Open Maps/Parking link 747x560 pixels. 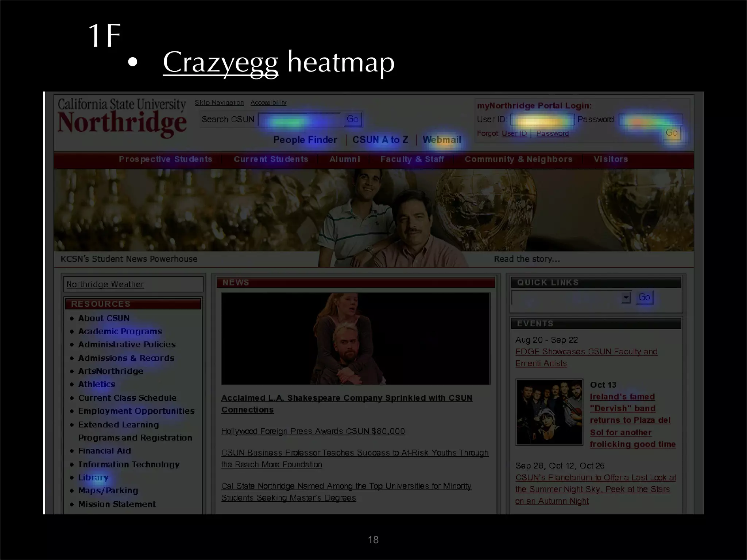coord(108,491)
